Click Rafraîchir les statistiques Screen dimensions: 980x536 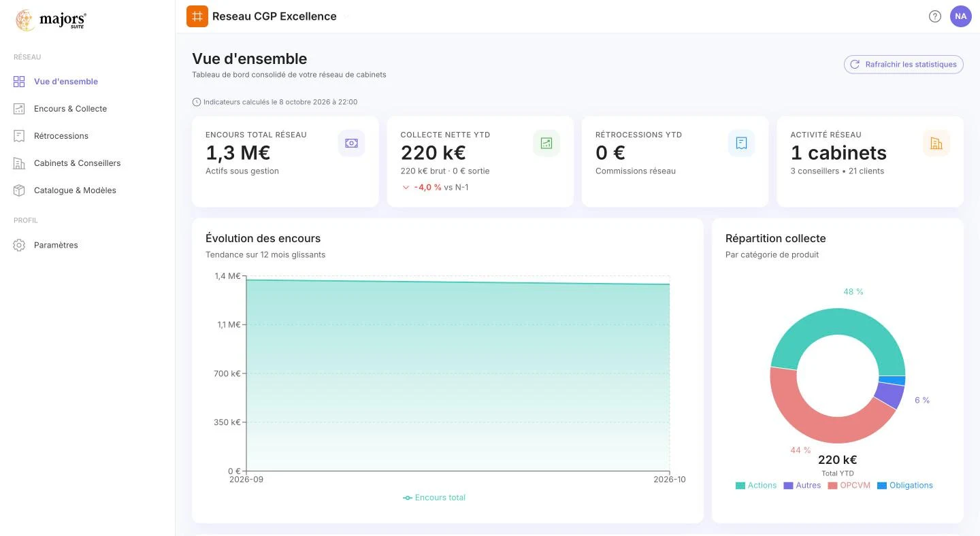coord(904,65)
